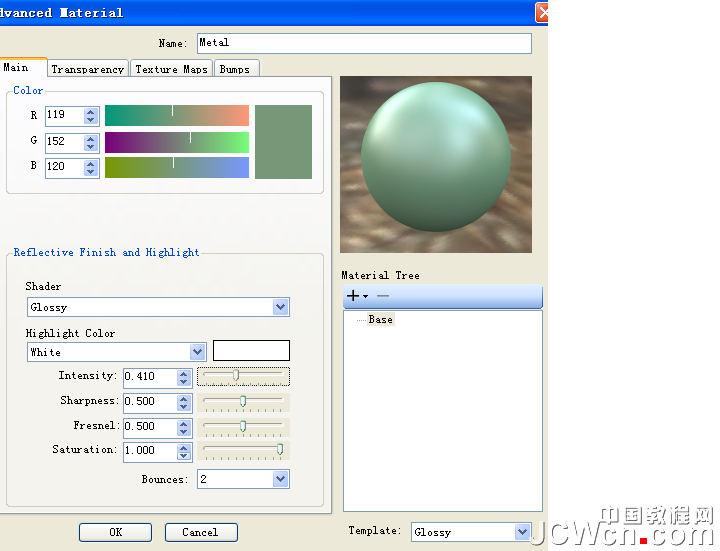Image resolution: width=720 pixels, height=551 pixels.
Task: Switch to the Transparency tab
Action: (88, 69)
